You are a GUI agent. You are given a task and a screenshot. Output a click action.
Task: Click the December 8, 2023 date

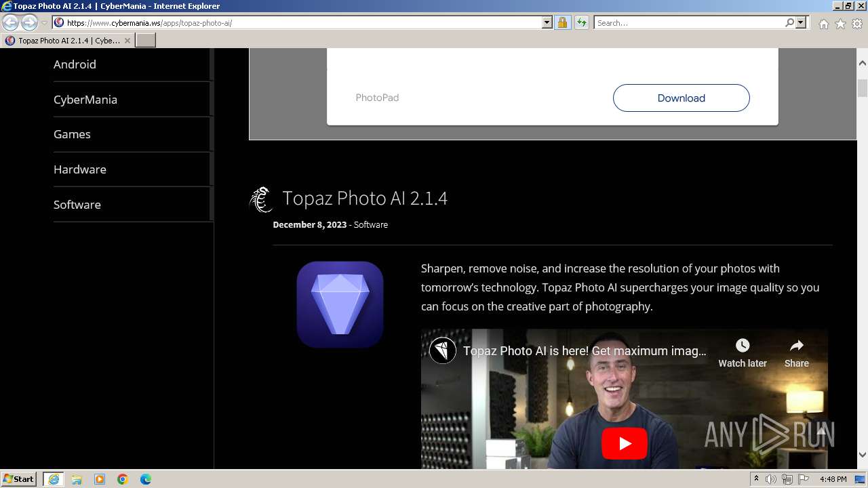pyautogui.click(x=310, y=224)
